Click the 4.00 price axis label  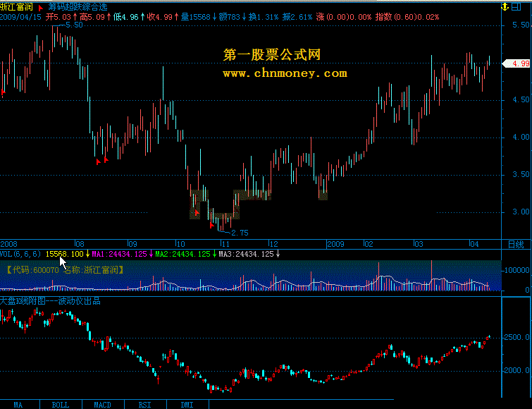click(x=521, y=137)
